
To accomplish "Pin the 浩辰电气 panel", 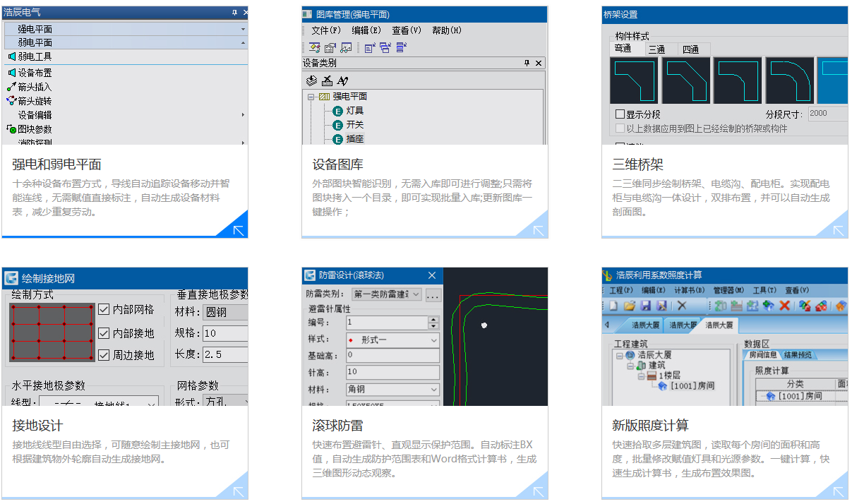I will (235, 12).
